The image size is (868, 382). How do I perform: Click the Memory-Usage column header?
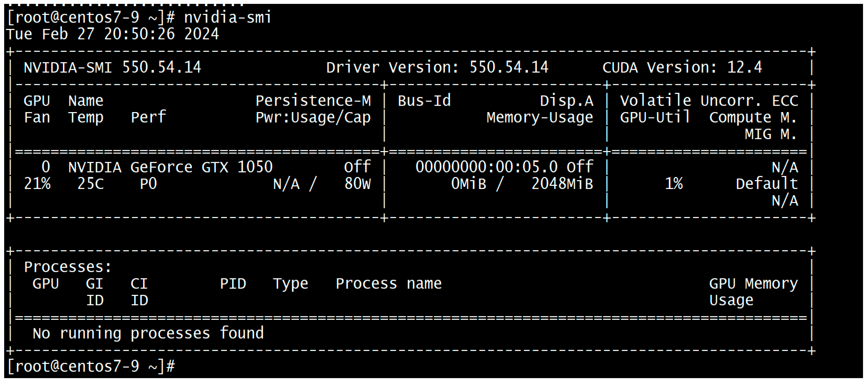pyautogui.click(x=539, y=118)
